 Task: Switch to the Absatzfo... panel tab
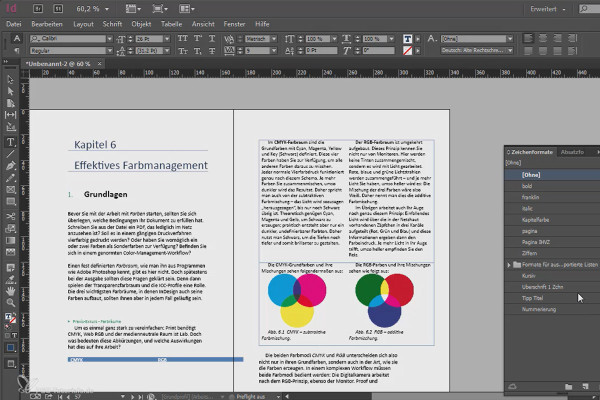(572, 152)
